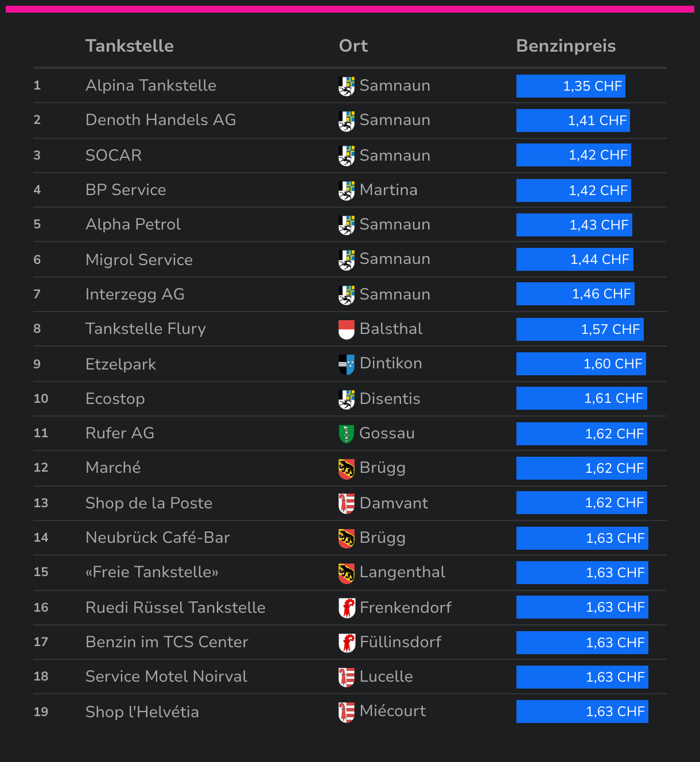The height and width of the screenshot is (762, 700).
Task: Click the Alpina Tankstelle station name
Action: pos(151,85)
